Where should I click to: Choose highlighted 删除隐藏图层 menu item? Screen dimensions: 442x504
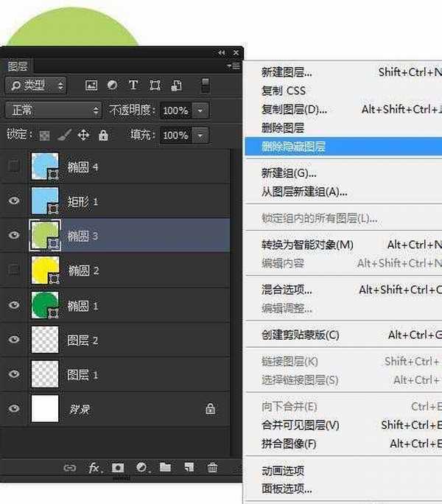pyautogui.click(x=343, y=147)
